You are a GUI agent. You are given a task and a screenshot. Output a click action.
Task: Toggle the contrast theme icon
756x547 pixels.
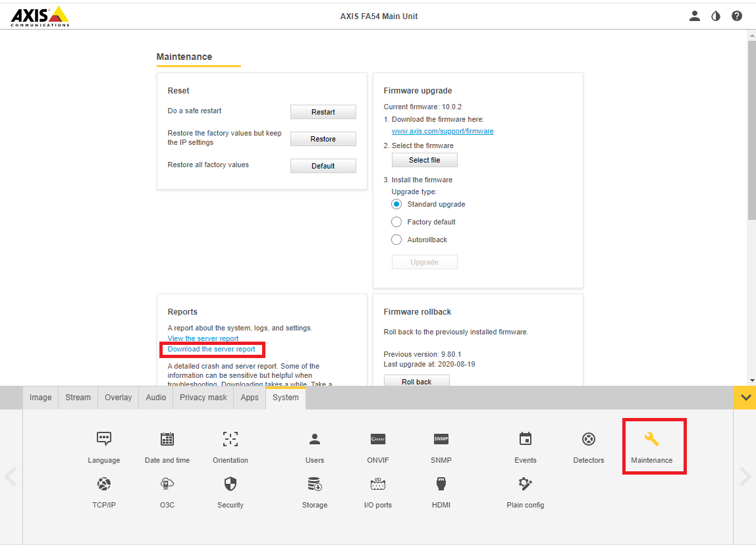coord(716,16)
